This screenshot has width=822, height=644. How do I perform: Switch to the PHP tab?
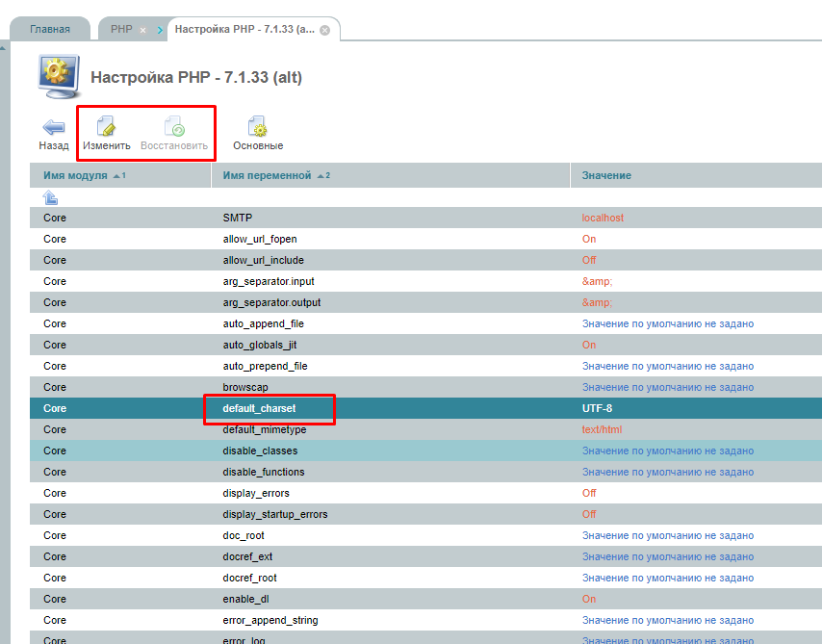click(x=121, y=30)
